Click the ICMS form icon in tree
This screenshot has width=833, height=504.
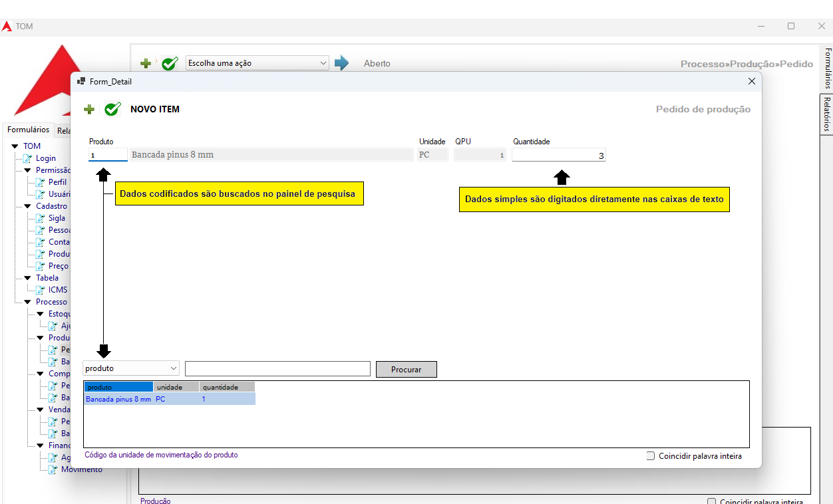40,290
